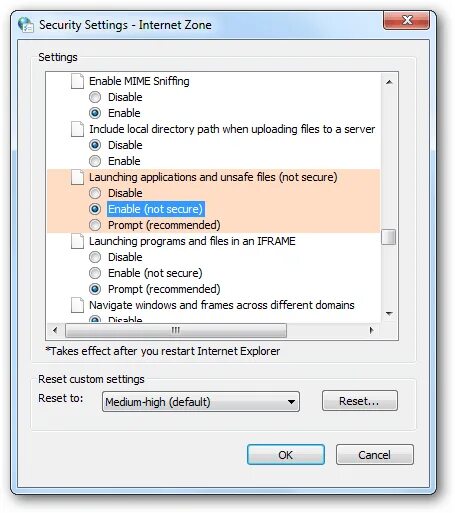Image resolution: width=455 pixels, height=513 pixels.
Task: Confirm settings with the OK button
Action: pyautogui.click(x=286, y=455)
